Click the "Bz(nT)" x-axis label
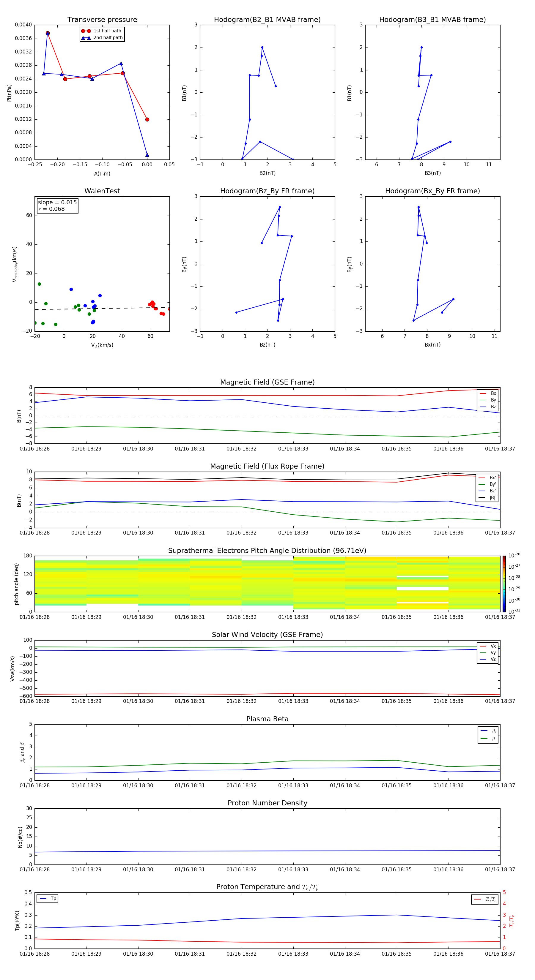535x980 pixels. pyautogui.click(x=267, y=345)
